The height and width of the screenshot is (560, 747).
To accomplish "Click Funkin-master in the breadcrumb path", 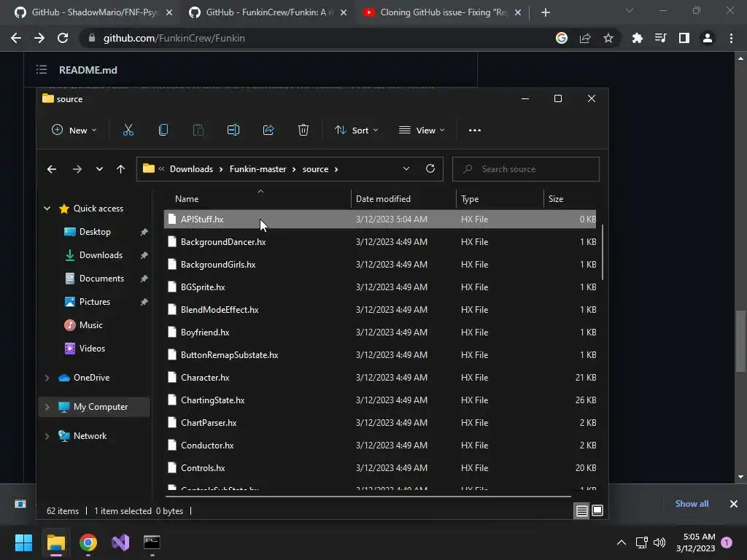I will [258, 169].
